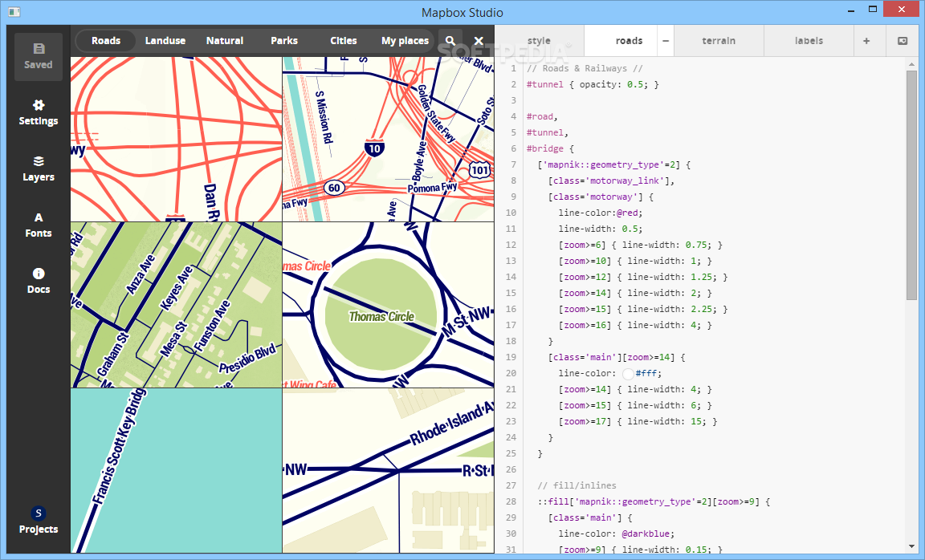Screen dimensions: 925x560
Task: Select the Roads places category
Action: (x=106, y=41)
